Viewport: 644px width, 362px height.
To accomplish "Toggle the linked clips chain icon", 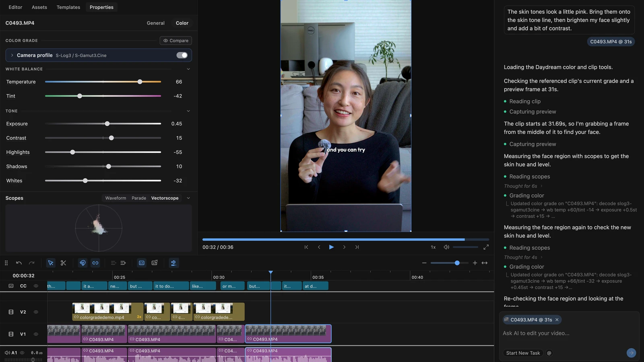I will (95, 263).
